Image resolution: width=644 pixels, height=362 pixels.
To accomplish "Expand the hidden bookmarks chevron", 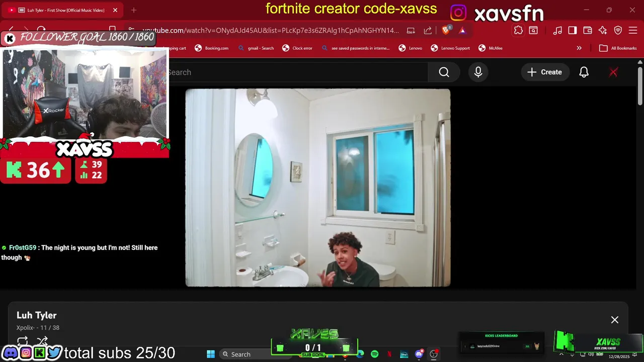I will (x=579, y=48).
